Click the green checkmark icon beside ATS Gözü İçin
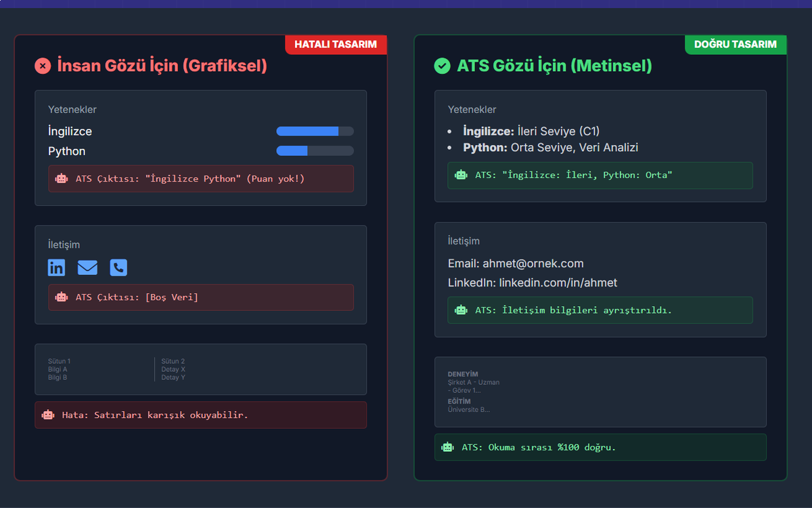This screenshot has height=508, width=812. click(442, 66)
